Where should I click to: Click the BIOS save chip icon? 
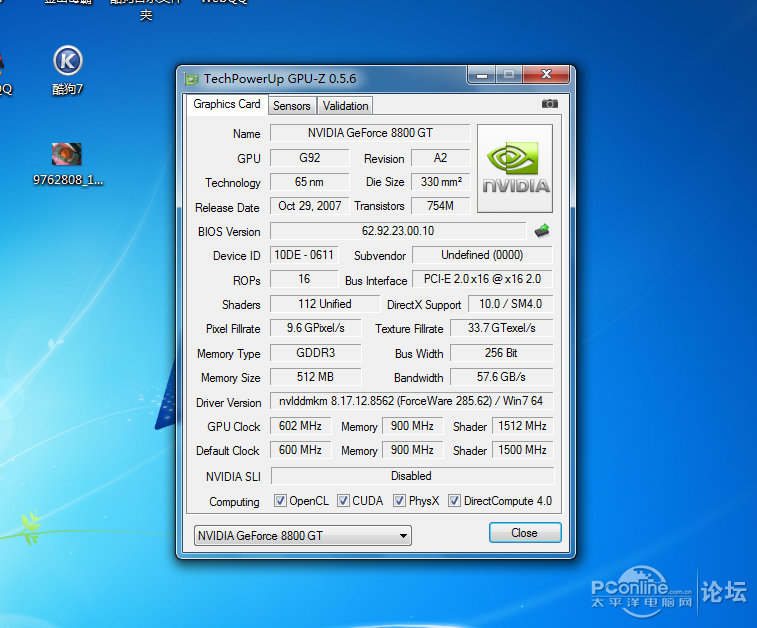pos(542,231)
